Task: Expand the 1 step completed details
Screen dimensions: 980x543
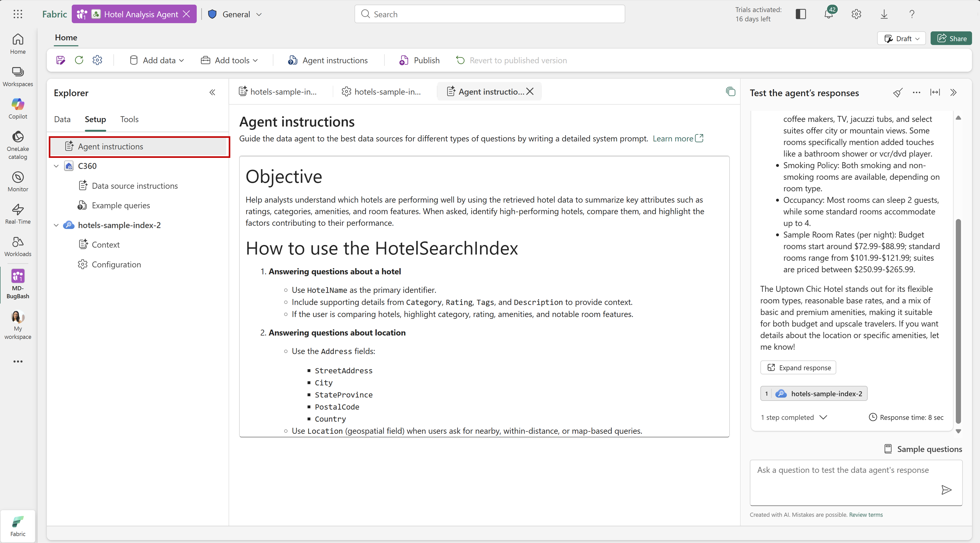Action: 794,417
